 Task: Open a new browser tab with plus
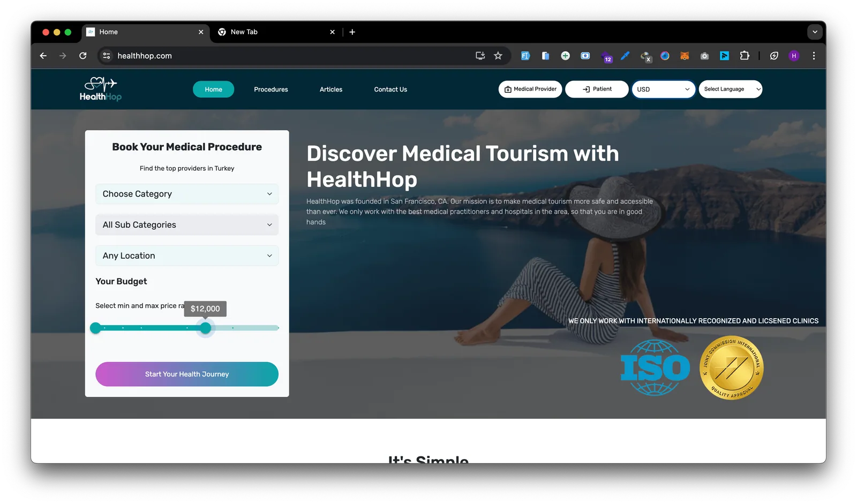click(x=352, y=32)
